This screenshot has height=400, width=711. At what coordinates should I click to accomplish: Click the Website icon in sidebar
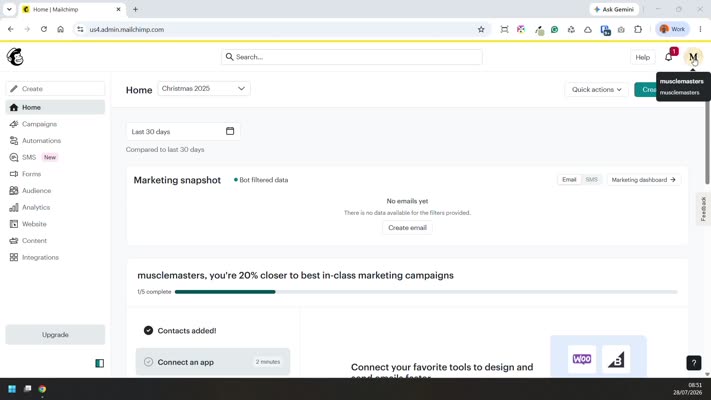point(14,224)
